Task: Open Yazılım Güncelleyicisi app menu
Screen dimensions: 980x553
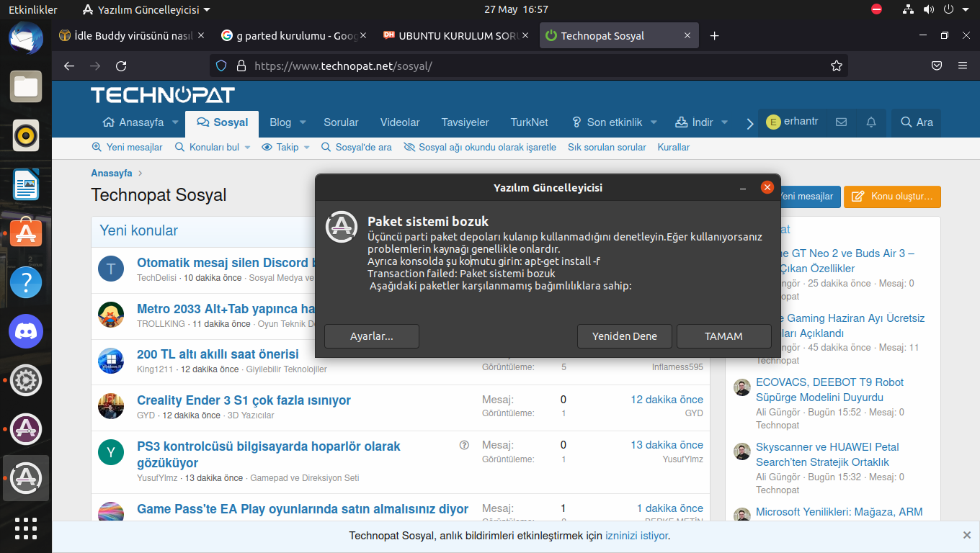Action: 147,10
